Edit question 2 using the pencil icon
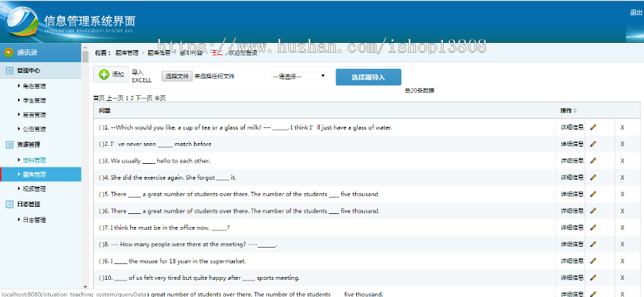 pyautogui.click(x=592, y=144)
